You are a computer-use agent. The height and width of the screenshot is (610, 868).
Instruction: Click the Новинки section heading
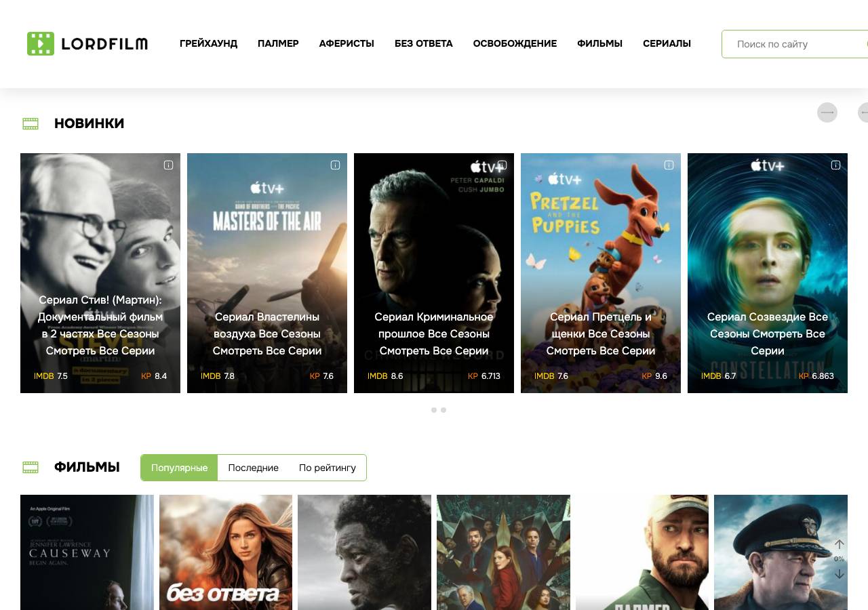click(x=89, y=123)
